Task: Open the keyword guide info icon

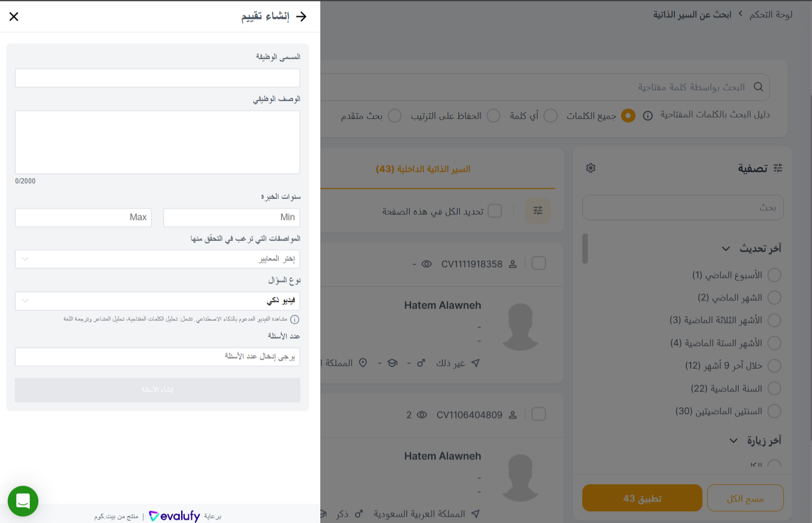Action: [x=648, y=116]
